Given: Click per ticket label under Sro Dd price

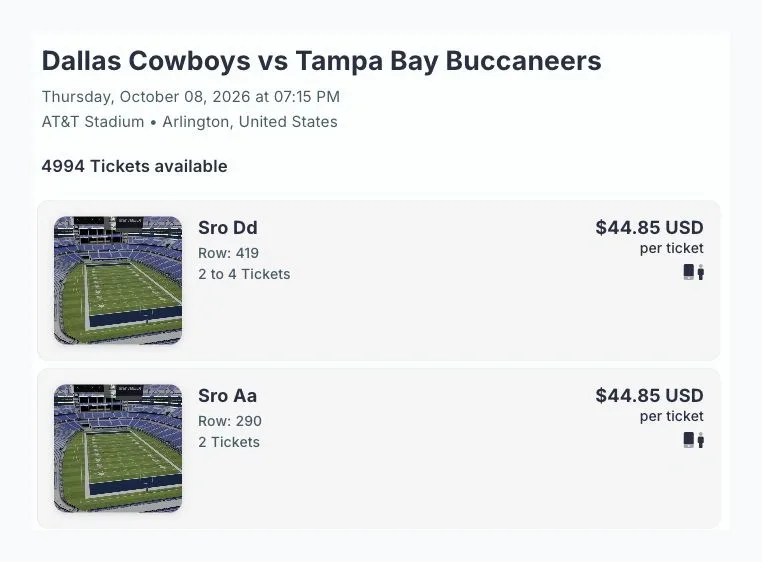Looking at the screenshot, I should click(672, 248).
